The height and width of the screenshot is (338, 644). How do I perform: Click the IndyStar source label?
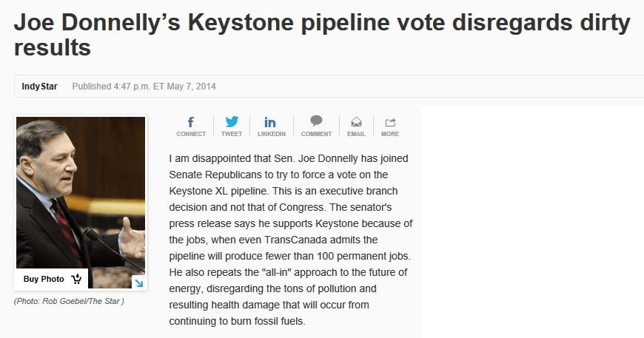[39, 87]
